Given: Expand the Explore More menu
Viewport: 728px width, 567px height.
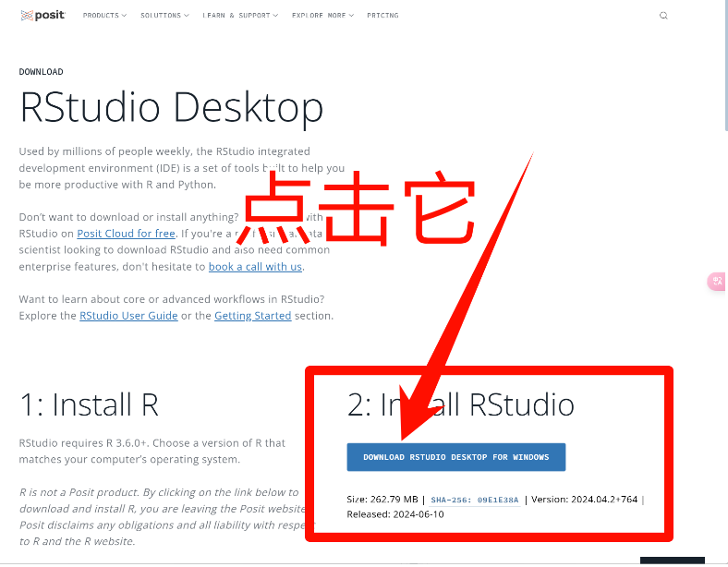Looking at the screenshot, I should point(322,16).
